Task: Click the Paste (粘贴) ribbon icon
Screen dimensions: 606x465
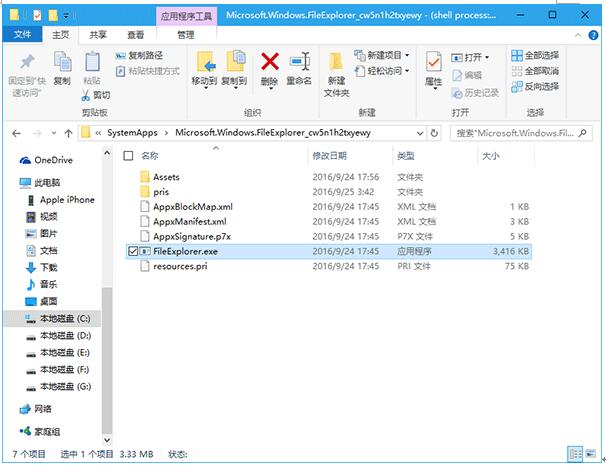Action: (92, 62)
